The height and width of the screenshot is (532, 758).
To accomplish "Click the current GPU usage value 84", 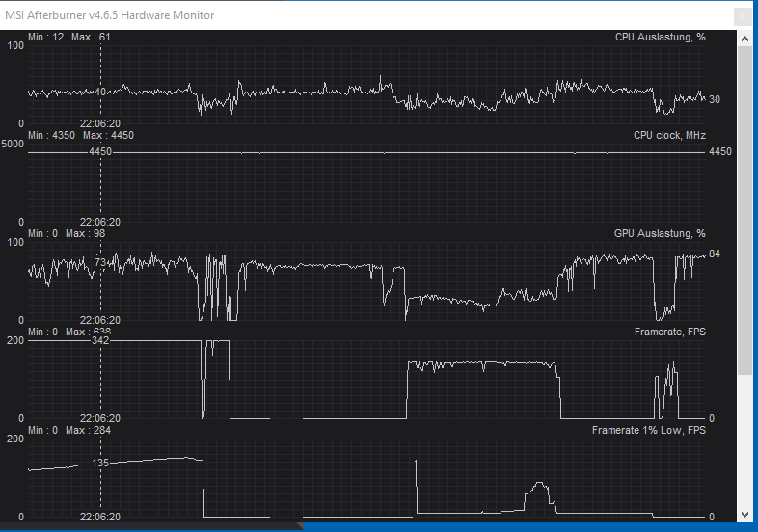I will 715,253.
